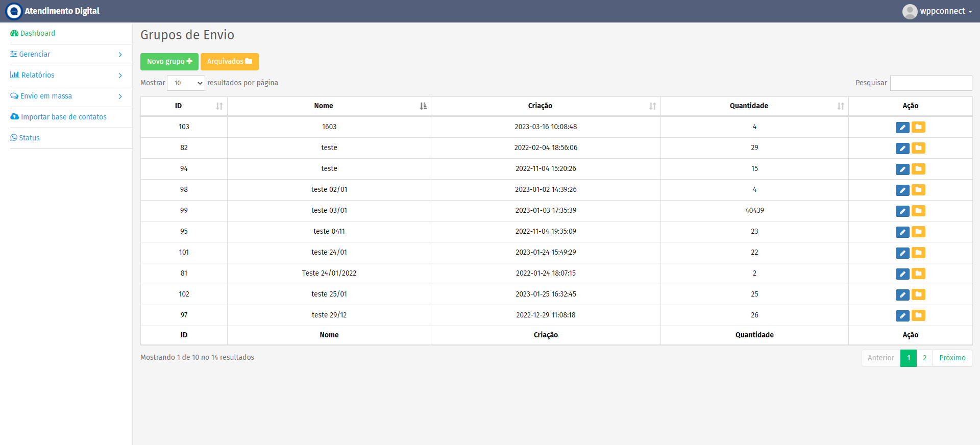Viewport: 980px width, 445px height.
Task: Edit the 'Teste 24/01/2022' group
Action: point(902,274)
